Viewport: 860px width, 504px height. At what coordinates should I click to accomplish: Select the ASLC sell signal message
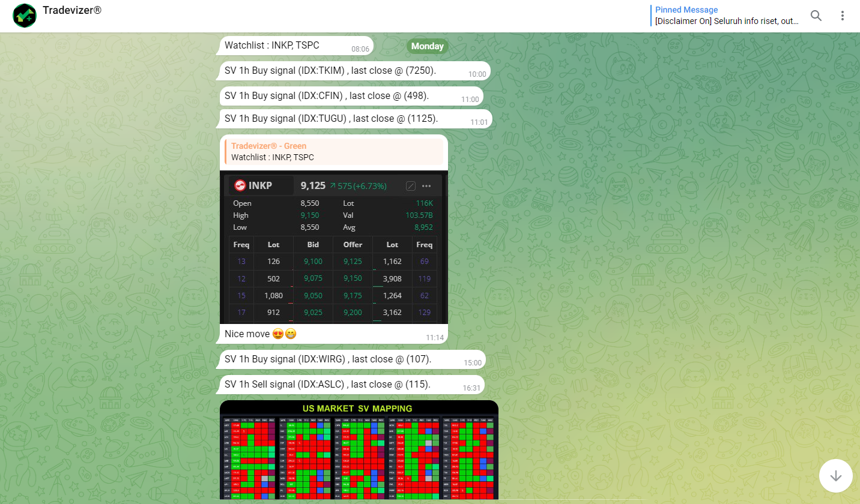pos(327,385)
